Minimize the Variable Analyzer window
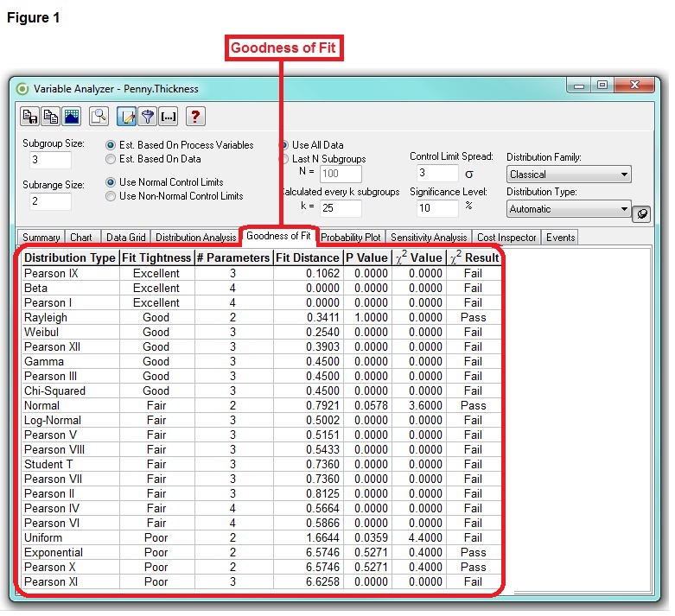 579,86
